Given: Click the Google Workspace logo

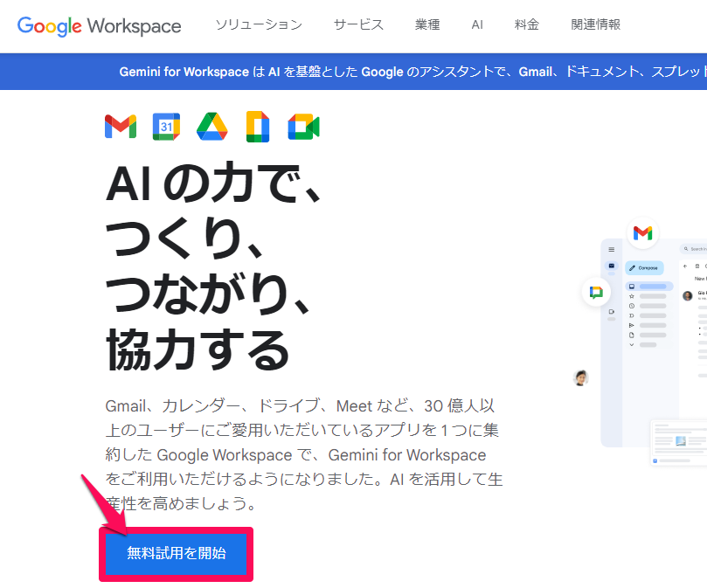Looking at the screenshot, I should [x=100, y=26].
